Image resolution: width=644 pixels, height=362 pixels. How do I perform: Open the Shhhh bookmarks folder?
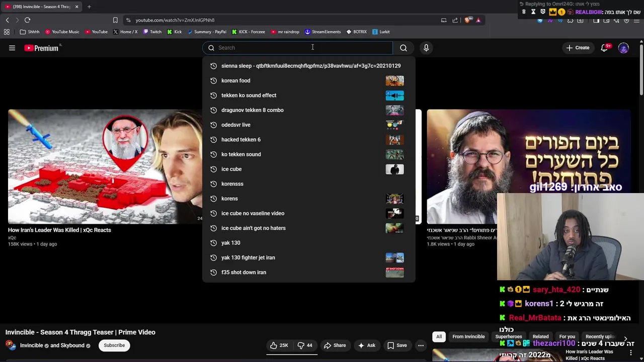click(30, 32)
